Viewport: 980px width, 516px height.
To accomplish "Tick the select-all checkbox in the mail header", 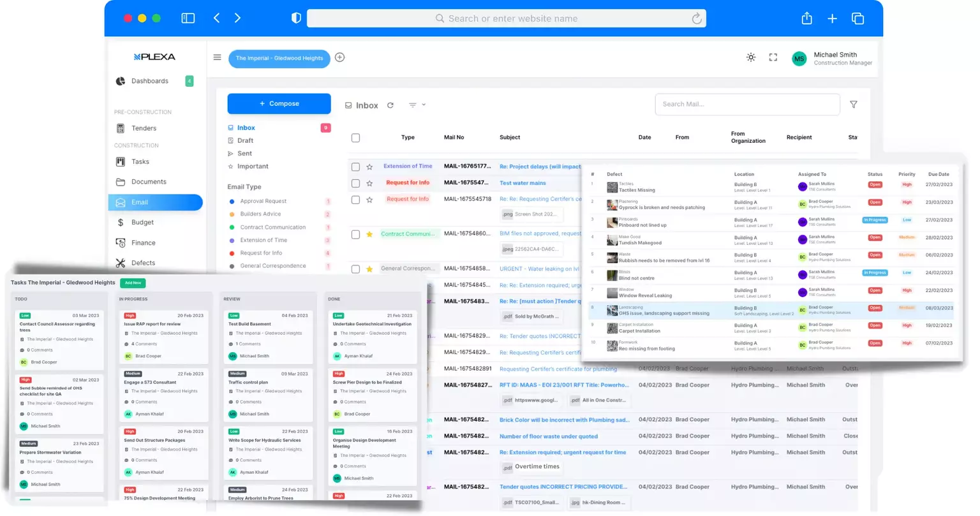I will click(x=355, y=137).
